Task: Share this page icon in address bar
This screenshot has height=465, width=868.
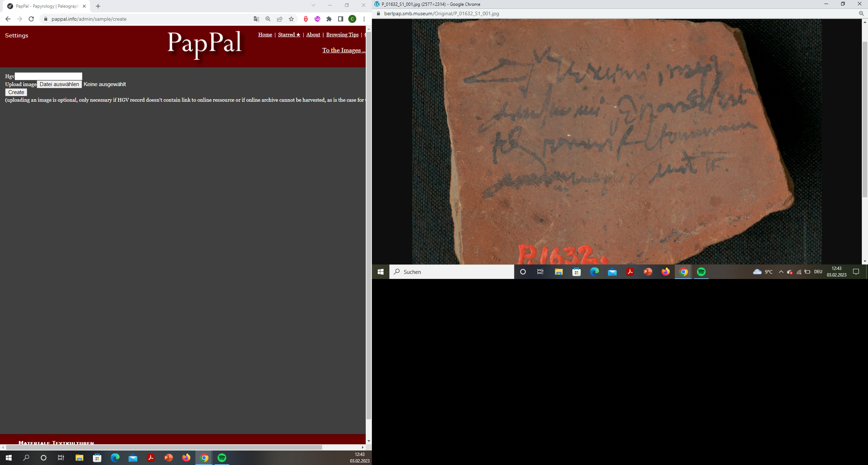Action: [x=280, y=19]
